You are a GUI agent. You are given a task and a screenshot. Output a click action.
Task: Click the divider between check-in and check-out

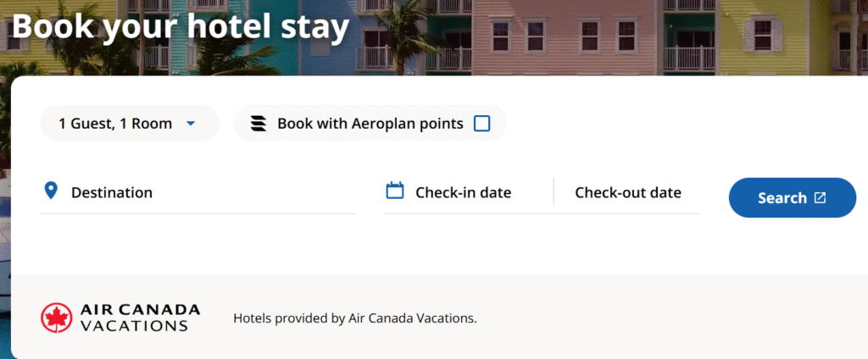click(554, 191)
